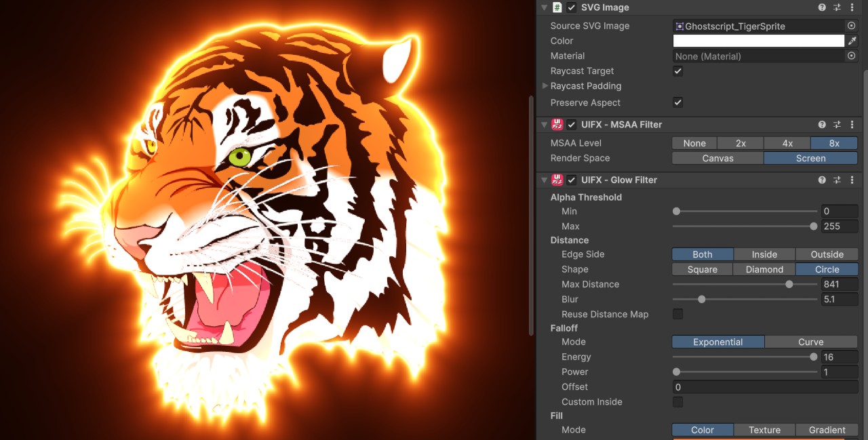Open object picker for Source SVG Image
868x440 pixels.
coord(852,26)
